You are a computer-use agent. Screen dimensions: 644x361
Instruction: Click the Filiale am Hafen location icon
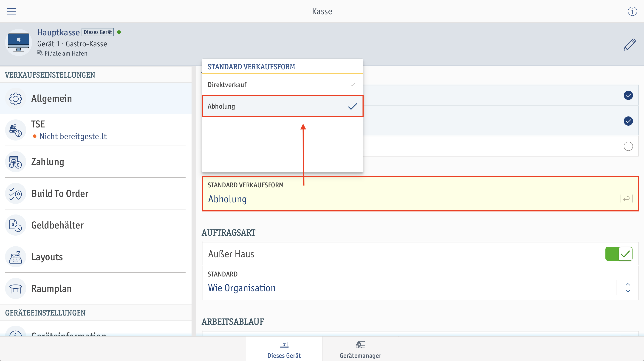point(40,53)
